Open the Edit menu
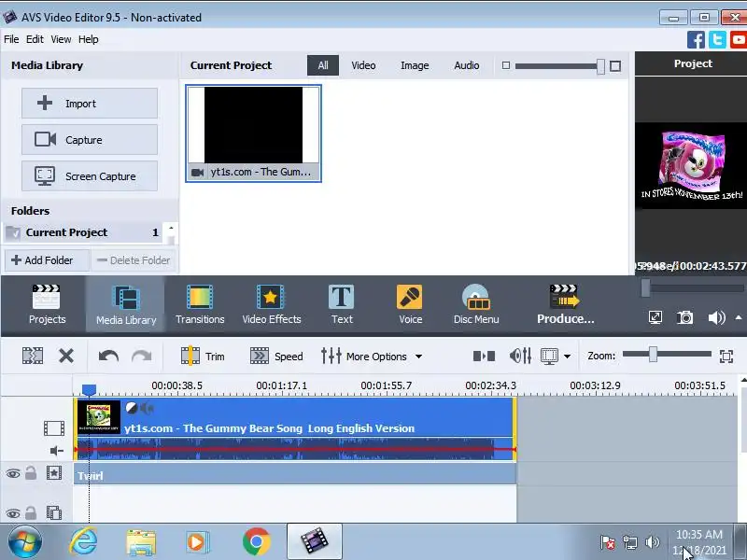This screenshot has width=747, height=560. click(x=35, y=39)
